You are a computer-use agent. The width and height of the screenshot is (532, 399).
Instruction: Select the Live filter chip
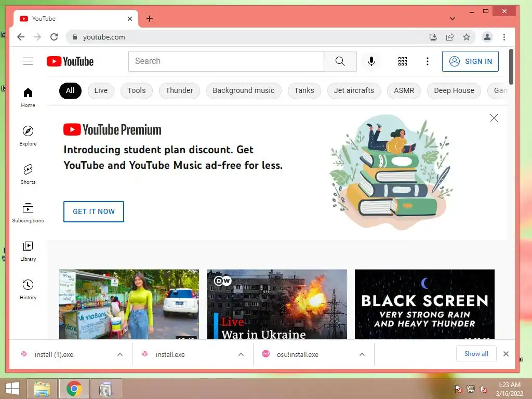[101, 90]
